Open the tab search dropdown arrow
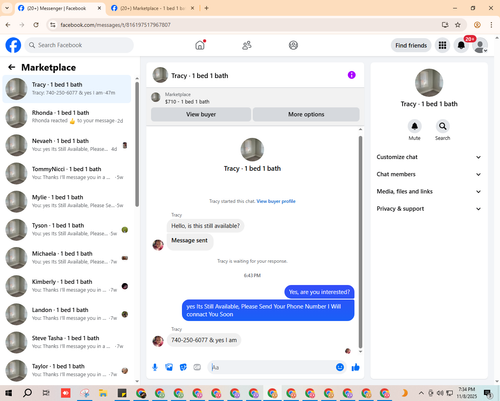The height and width of the screenshot is (401, 500). 7,8
